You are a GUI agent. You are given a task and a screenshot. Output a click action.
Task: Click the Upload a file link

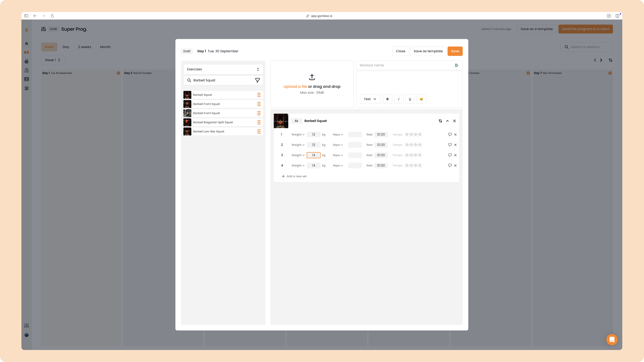pos(295,87)
